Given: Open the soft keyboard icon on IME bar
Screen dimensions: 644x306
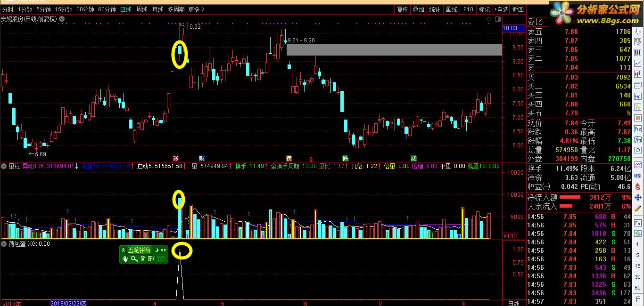Looking at the screenshot, I should tap(162, 258).
